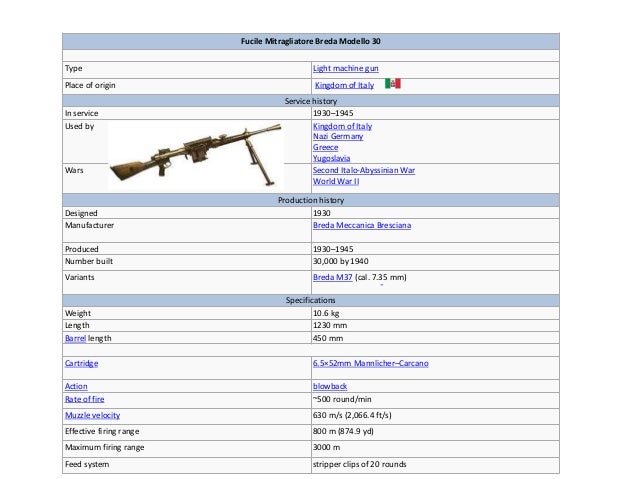Image resolution: width=638 pixels, height=479 pixels.
Task: Click the Italian flag icon
Action: point(393,83)
